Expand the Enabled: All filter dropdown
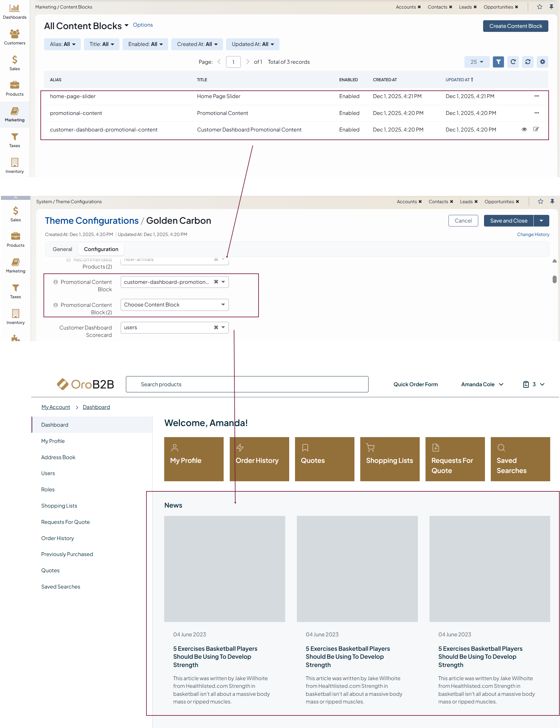Viewport: 560px width, 728px height. coord(145,44)
